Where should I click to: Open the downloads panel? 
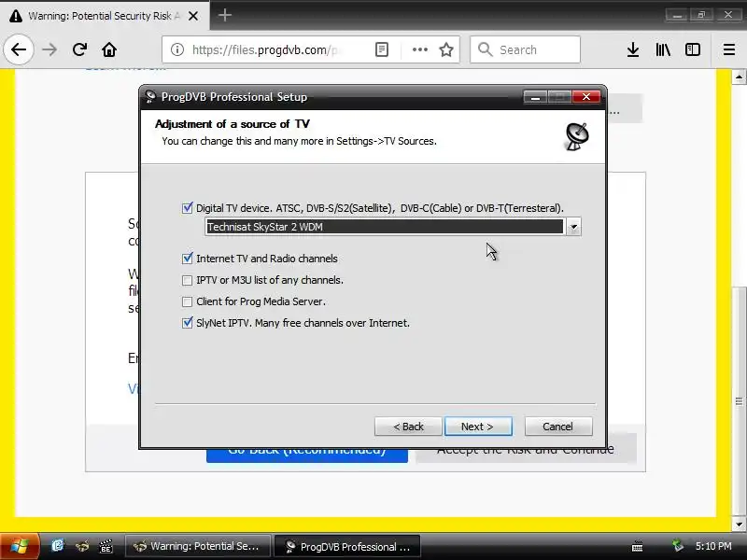coord(633,49)
